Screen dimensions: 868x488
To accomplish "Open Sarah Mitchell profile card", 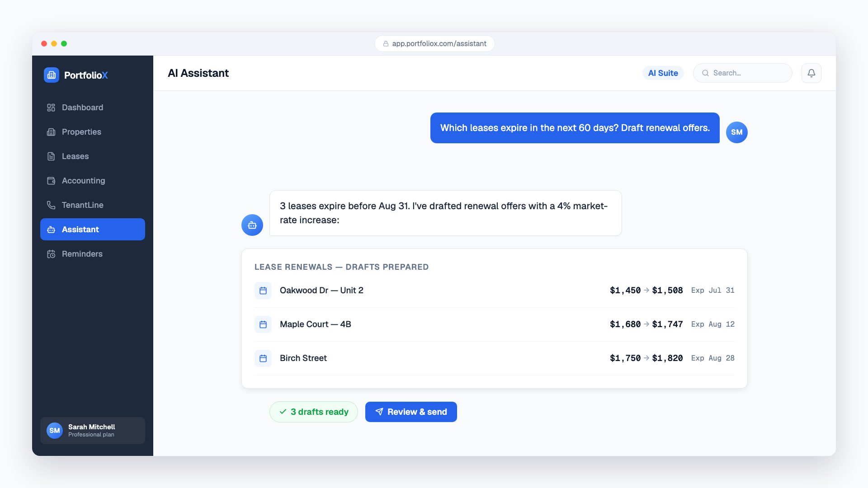I will point(93,431).
